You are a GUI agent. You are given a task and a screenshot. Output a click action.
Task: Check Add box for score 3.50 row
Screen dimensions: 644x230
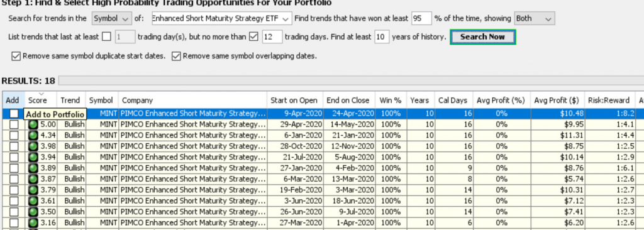pos(14,212)
